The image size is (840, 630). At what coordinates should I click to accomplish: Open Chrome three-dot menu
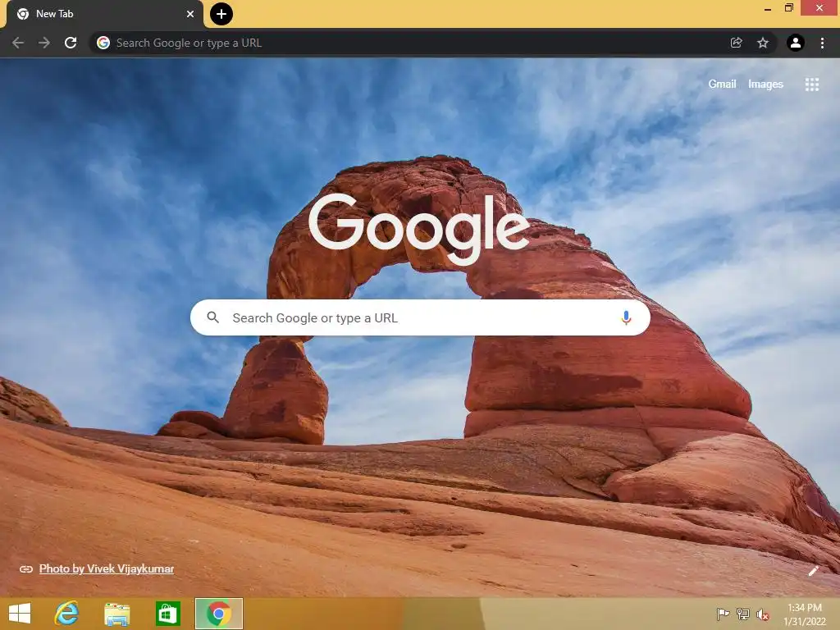[x=822, y=43]
